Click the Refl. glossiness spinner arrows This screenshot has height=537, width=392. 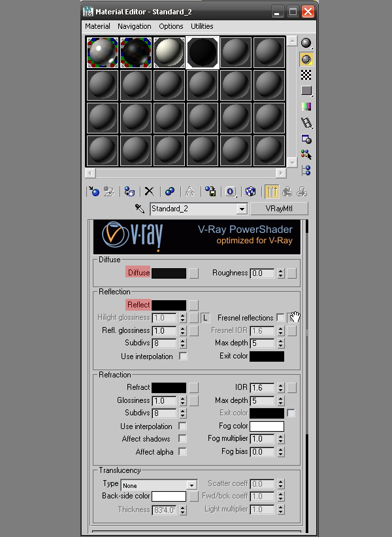point(183,331)
